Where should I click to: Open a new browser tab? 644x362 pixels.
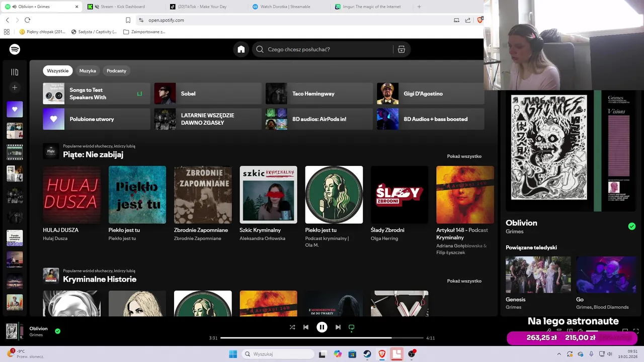[x=419, y=7]
